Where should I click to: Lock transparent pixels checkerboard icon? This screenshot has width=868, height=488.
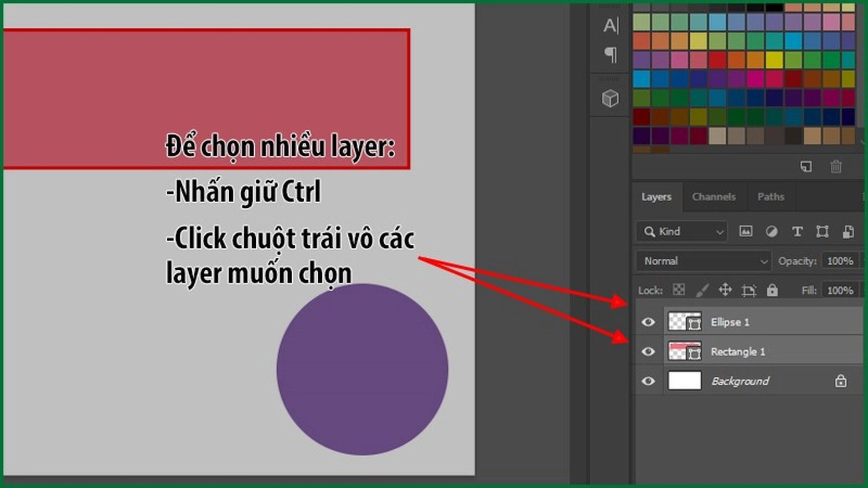[x=679, y=289]
